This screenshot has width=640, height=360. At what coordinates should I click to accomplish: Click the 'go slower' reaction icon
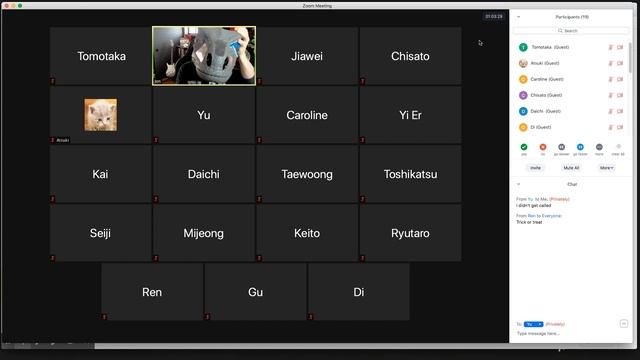point(562,147)
